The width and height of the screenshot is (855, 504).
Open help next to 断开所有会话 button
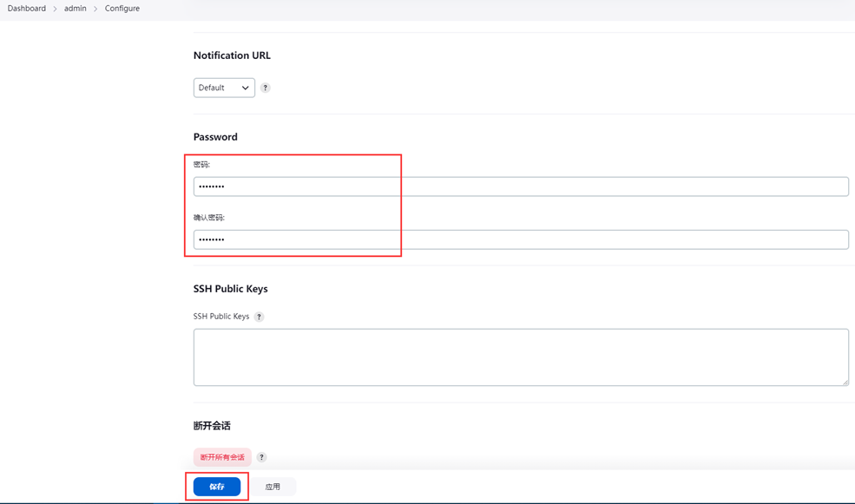coord(262,457)
